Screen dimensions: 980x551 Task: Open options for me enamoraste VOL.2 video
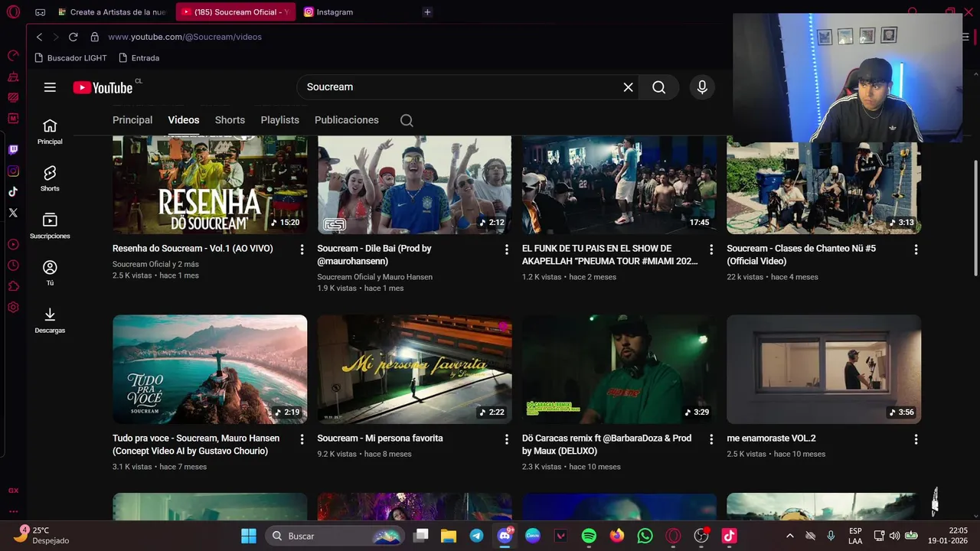point(916,439)
